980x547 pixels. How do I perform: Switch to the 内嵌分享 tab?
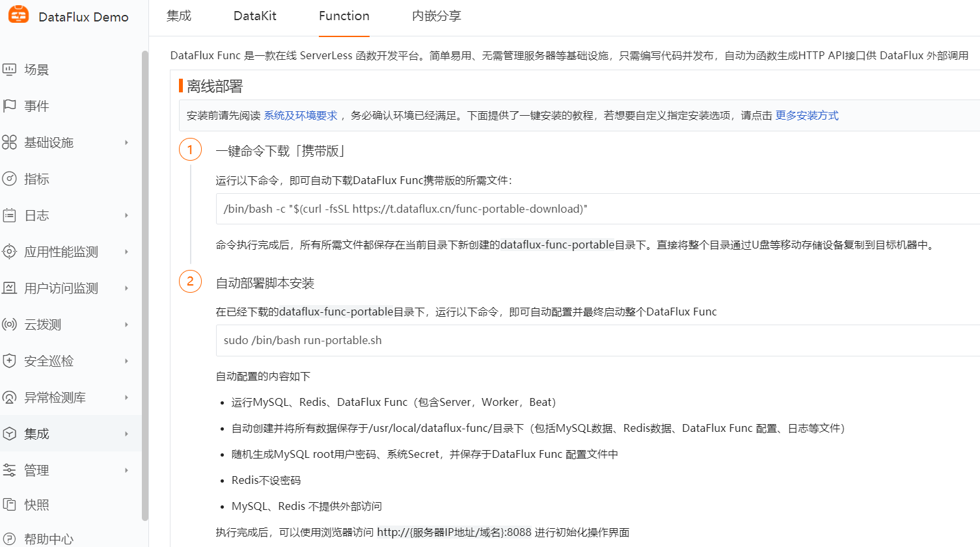tap(437, 16)
